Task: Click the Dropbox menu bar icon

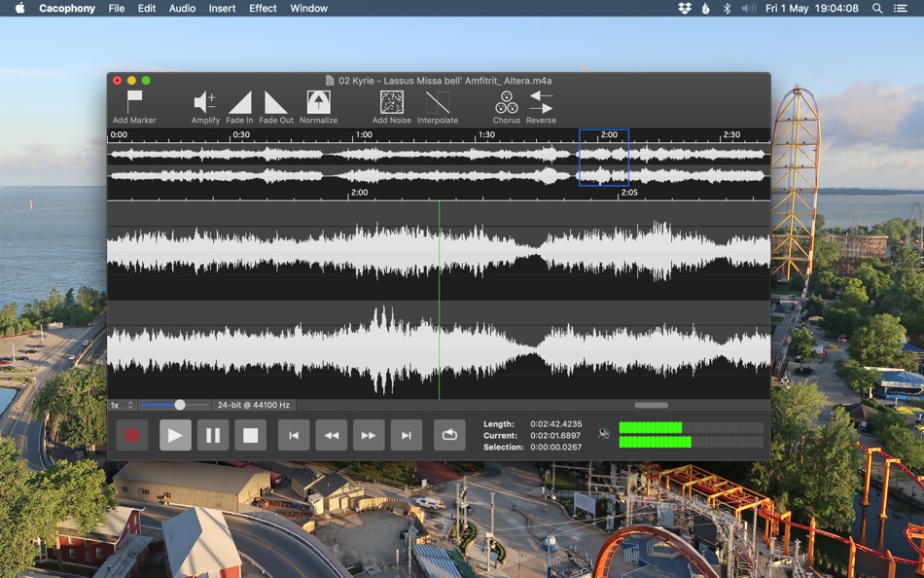Action: pos(684,8)
